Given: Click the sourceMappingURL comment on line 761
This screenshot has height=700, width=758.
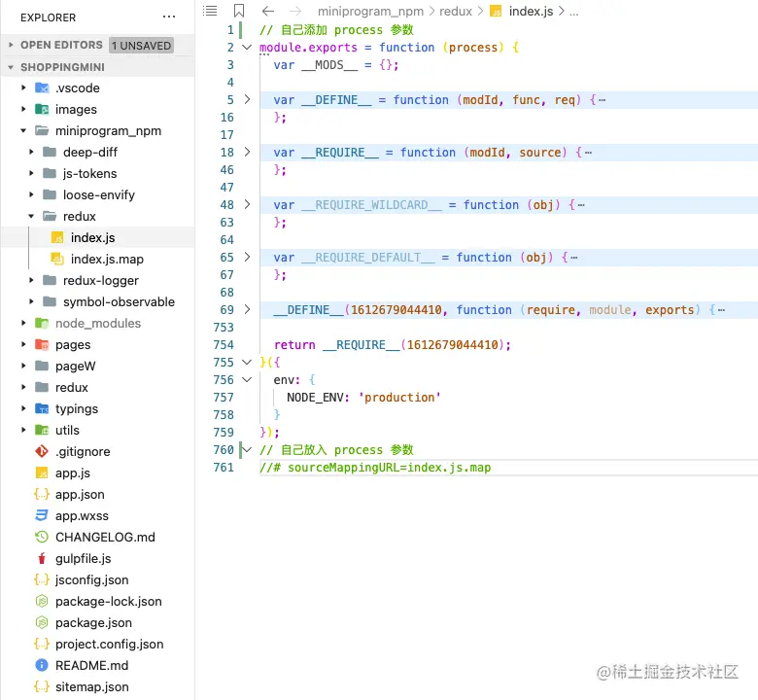Looking at the screenshot, I should 375,468.
